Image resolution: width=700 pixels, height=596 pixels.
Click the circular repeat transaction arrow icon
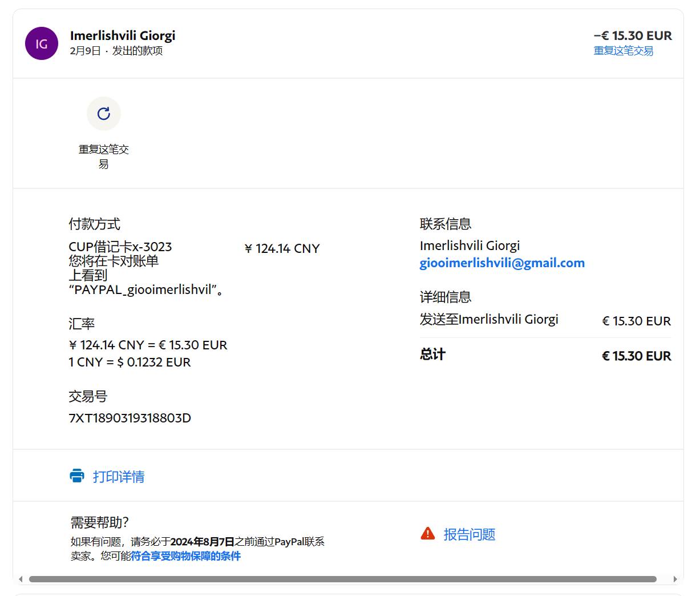coord(104,114)
